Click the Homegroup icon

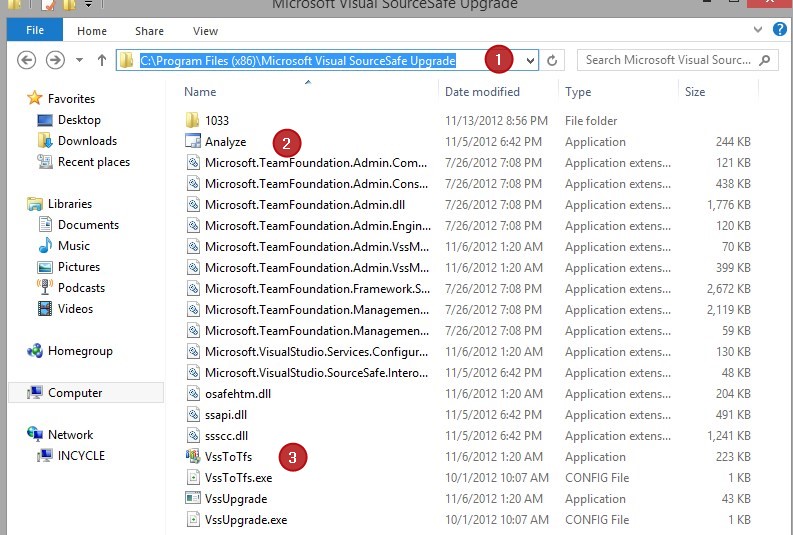coord(35,350)
